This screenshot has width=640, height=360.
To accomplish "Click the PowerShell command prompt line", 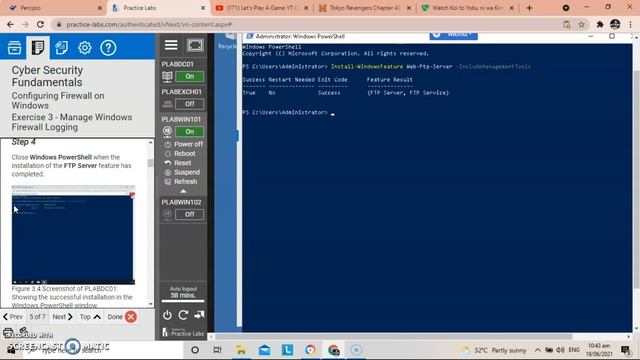I will [288, 112].
